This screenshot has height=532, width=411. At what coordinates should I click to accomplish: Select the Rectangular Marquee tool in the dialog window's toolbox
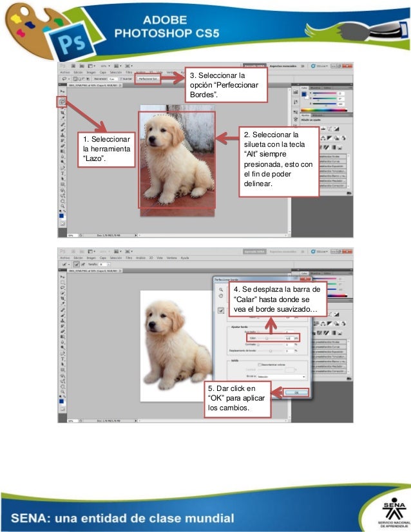pyautogui.click(x=62, y=282)
